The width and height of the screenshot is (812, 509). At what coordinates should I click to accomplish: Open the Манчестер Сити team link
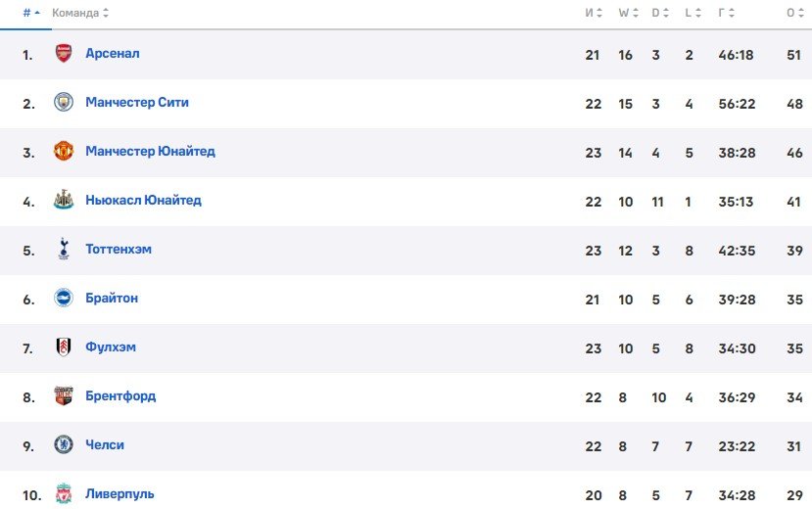coord(137,103)
